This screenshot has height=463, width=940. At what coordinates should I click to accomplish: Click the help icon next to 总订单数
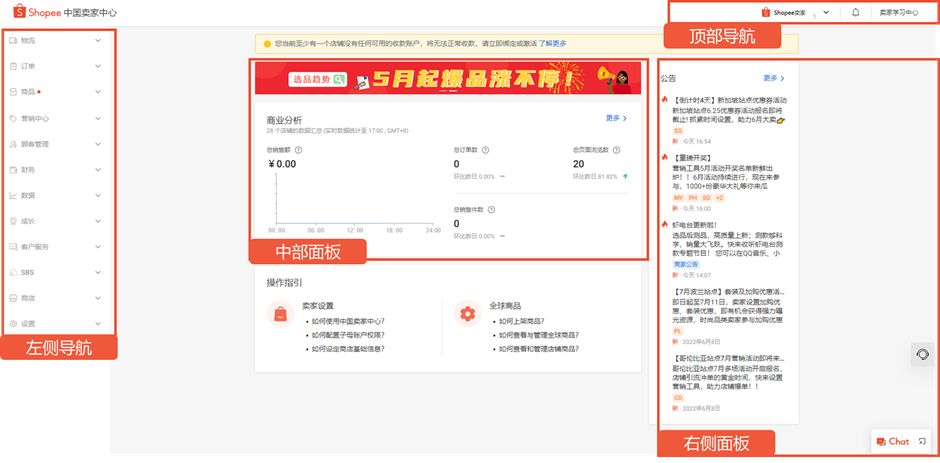point(485,150)
